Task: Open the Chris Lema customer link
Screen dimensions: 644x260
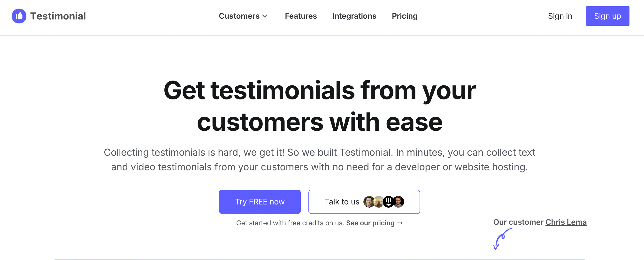Action: click(x=566, y=222)
